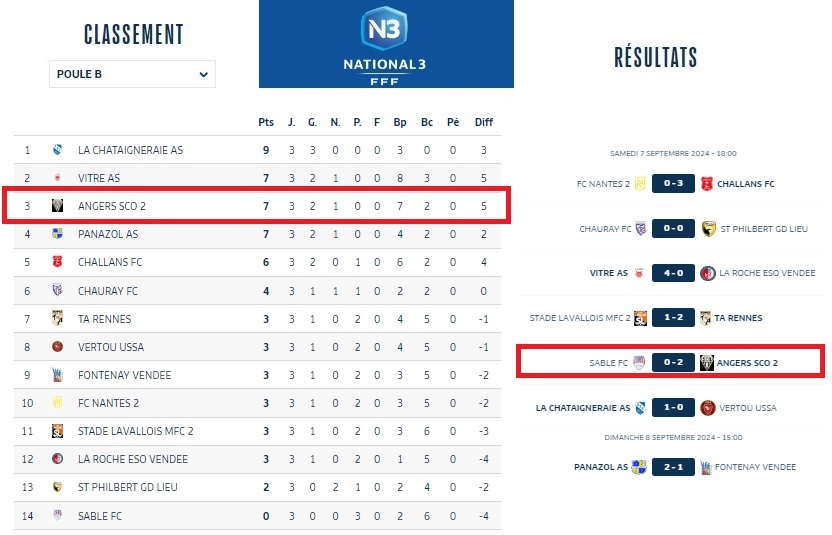This screenshot has width=832, height=535.
Task: Select the St Philbert GD Lieu standings row
Action: tap(257, 488)
